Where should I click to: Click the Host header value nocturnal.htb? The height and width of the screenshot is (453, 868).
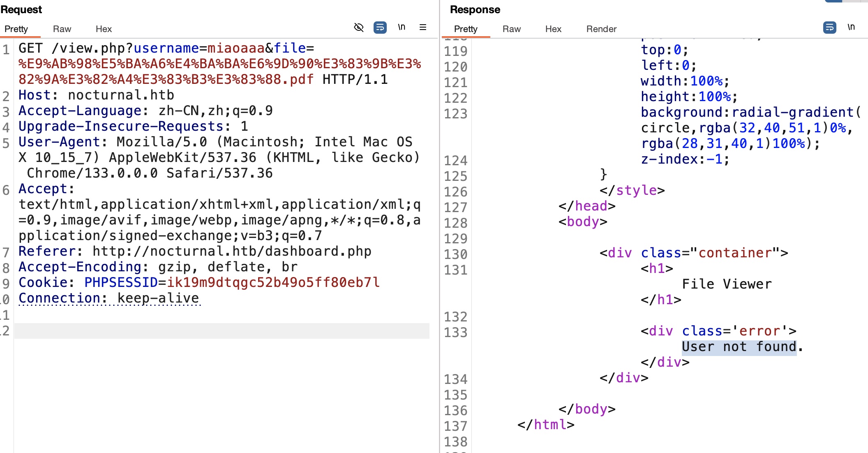tap(121, 95)
